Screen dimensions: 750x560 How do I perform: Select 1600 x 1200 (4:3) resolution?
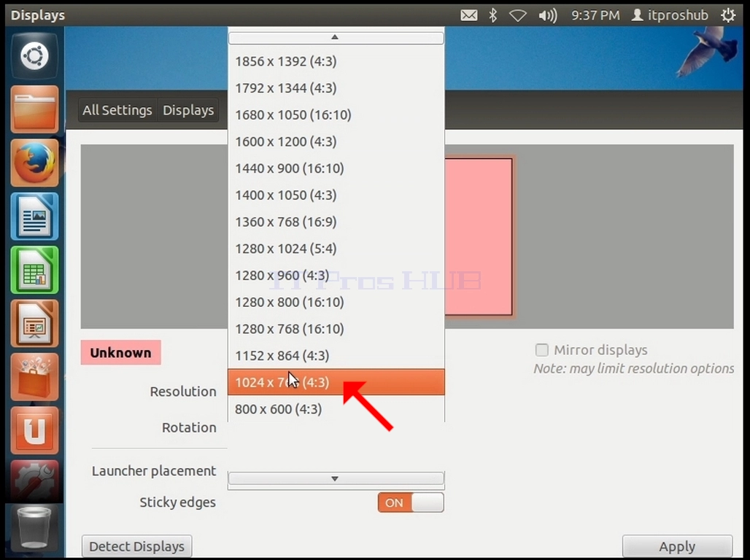coord(336,141)
